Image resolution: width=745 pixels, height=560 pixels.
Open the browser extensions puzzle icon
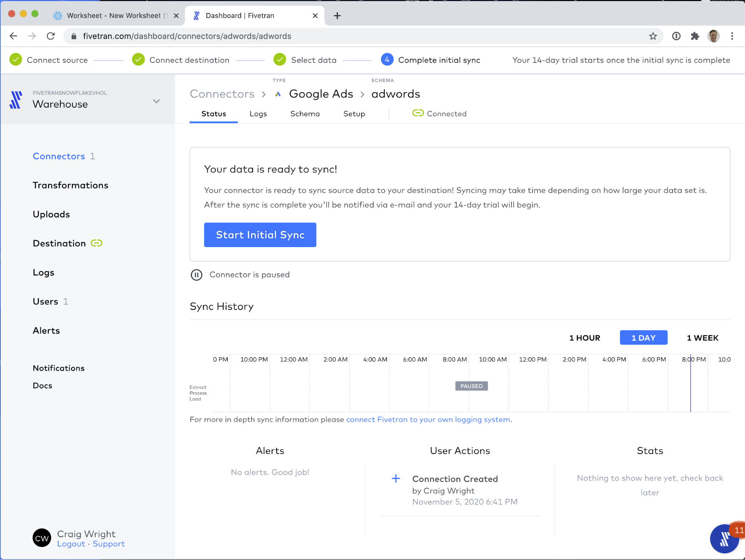(x=695, y=36)
